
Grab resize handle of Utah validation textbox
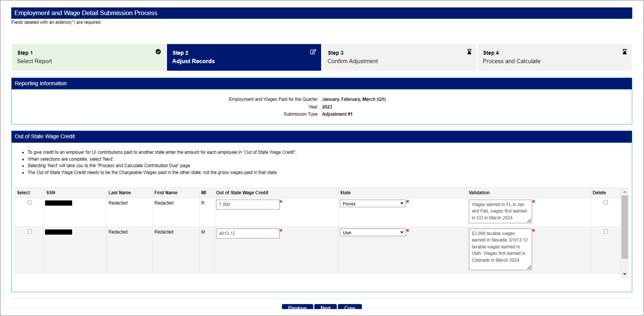pos(529,267)
